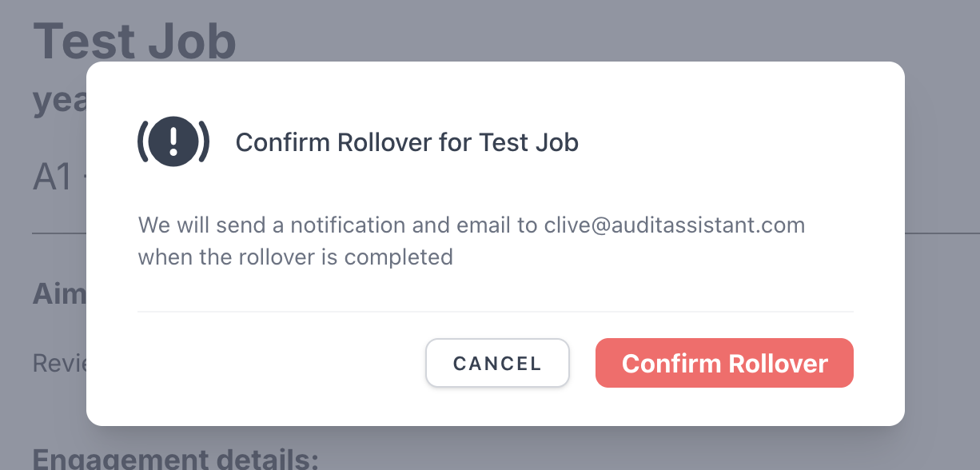Cancel the rollover confirmation dialog
The width and height of the screenshot is (980, 470).
(497, 363)
